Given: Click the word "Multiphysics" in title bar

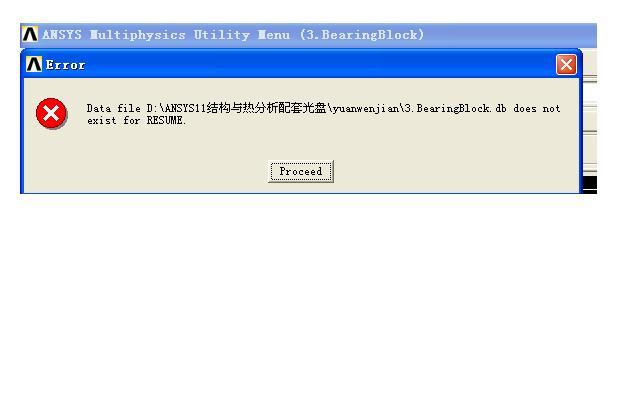Looking at the screenshot, I should click(138, 35).
